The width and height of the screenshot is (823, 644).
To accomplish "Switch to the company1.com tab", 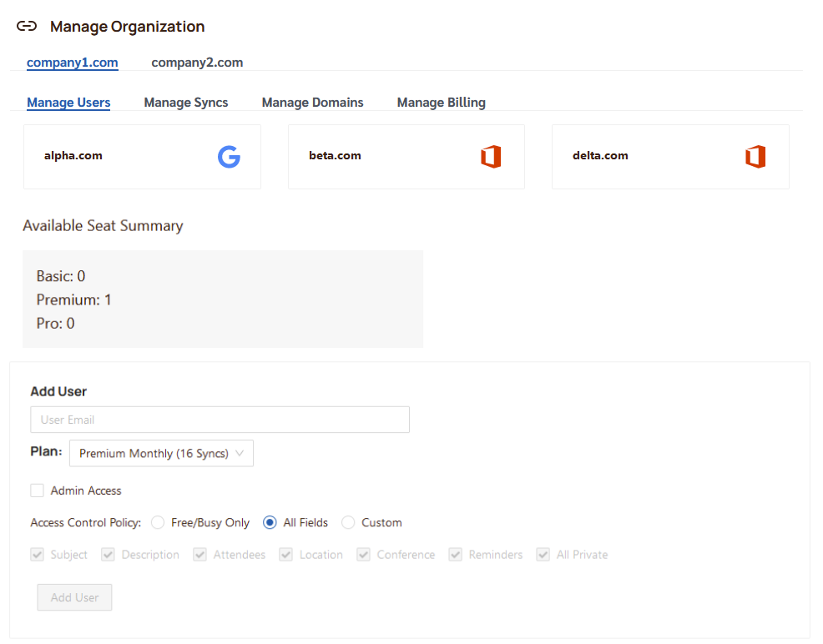I will tap(73, 63).
